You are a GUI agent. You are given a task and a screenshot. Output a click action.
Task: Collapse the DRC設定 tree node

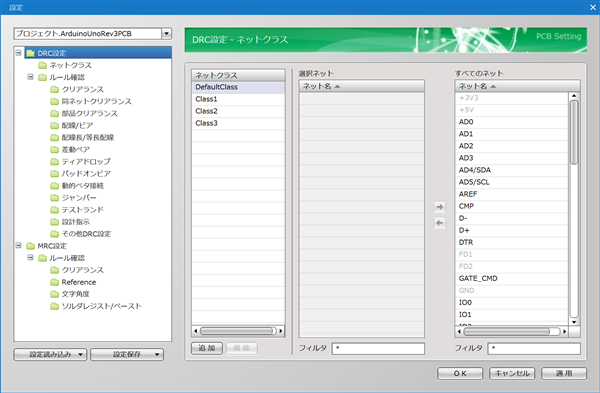tap(18, 53)
